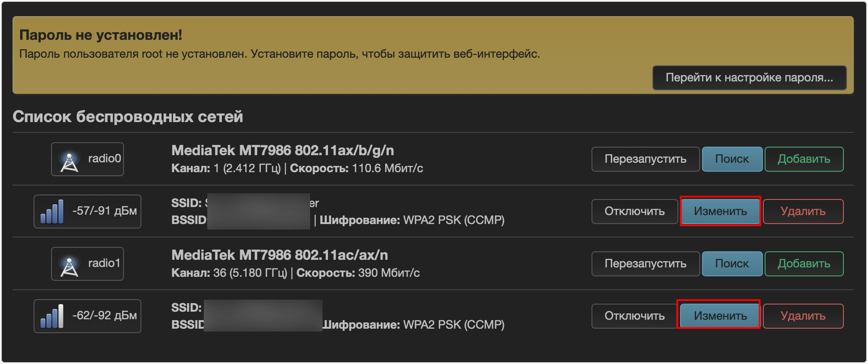
Task: Edit the wireless network under radio0
Action: (x=720, y=212)
